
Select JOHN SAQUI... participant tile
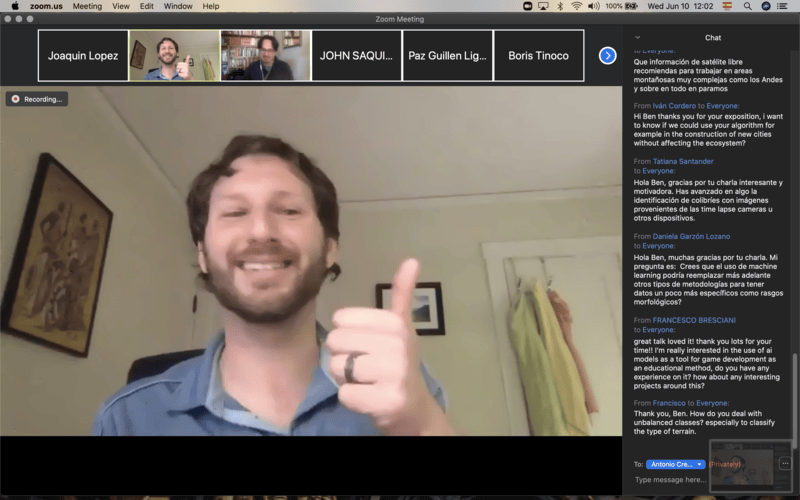[356, 56]
